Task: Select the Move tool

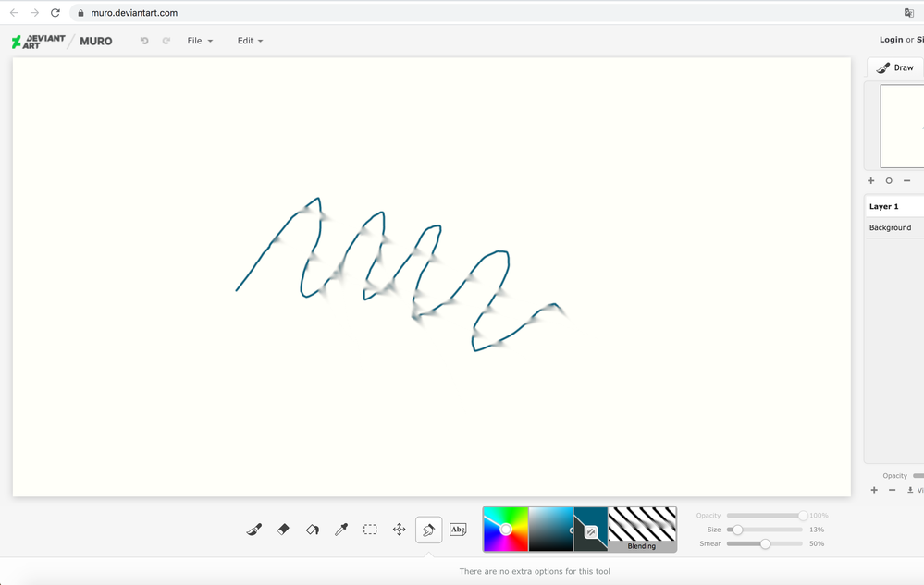Action: (x=399, y=529)
